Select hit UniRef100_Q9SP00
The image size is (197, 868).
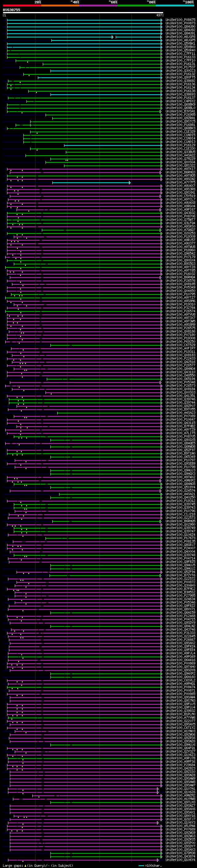[x=180, y=843]
